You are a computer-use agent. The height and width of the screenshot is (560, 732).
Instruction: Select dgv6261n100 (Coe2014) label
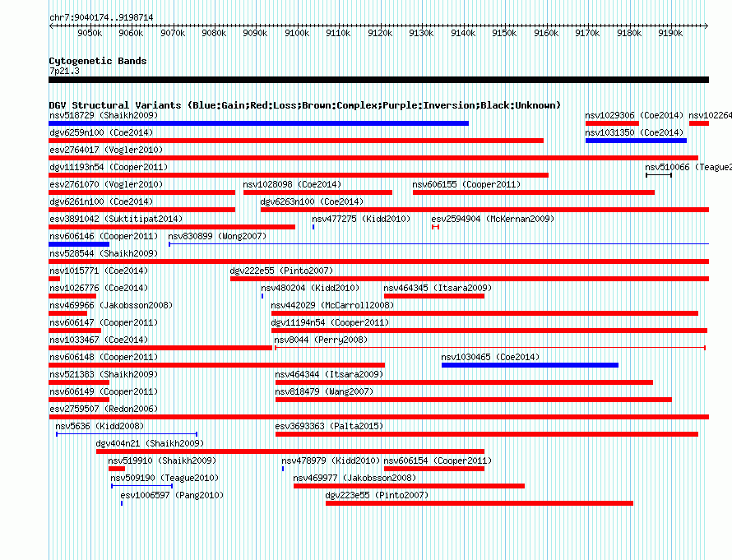[101, 201]
